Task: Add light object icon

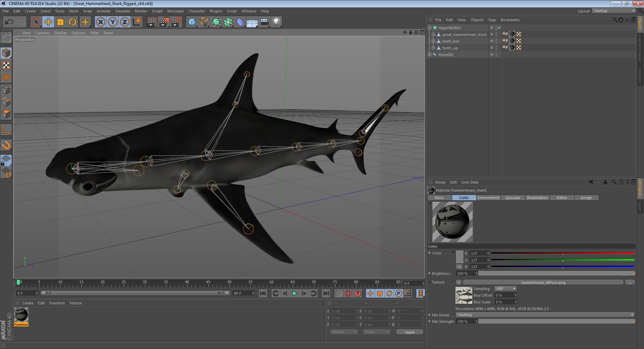Action: (276, 22)
